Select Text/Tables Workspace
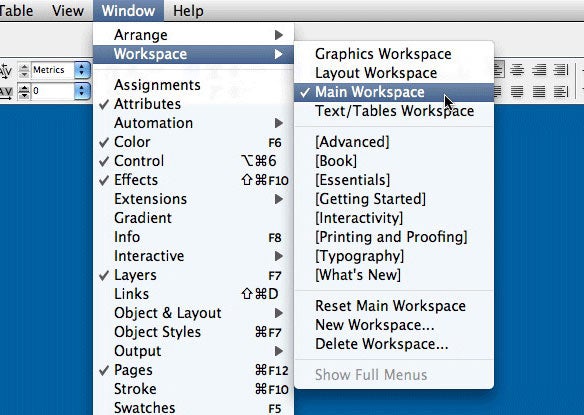The width and height of the screenshot is (584, 415). point(394,111)
